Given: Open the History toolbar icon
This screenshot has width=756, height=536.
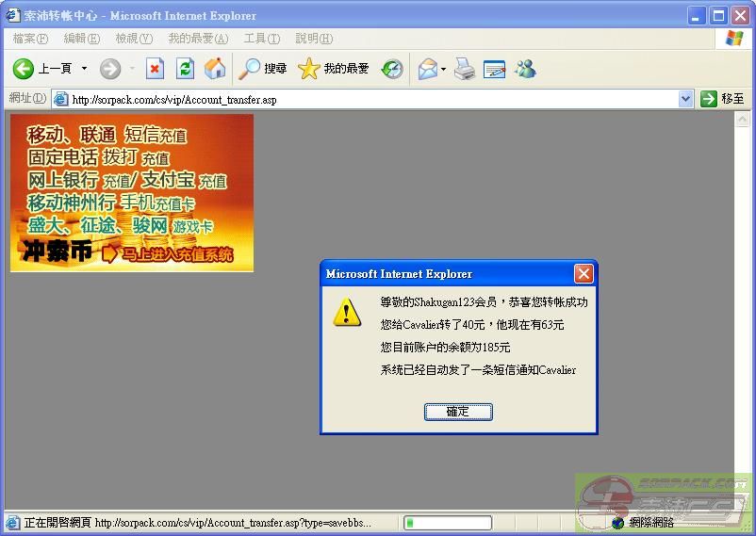Looking at the screenshot, I should 392,69.
